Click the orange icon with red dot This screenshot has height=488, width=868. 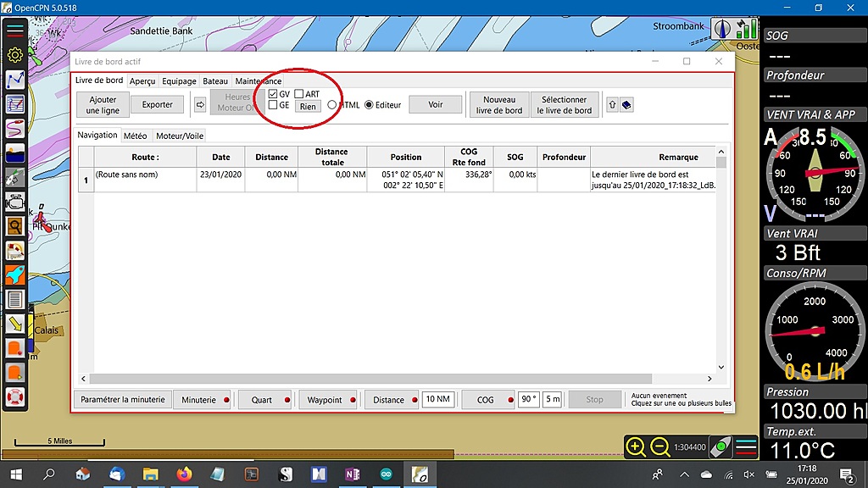click(x=15, y=348)
